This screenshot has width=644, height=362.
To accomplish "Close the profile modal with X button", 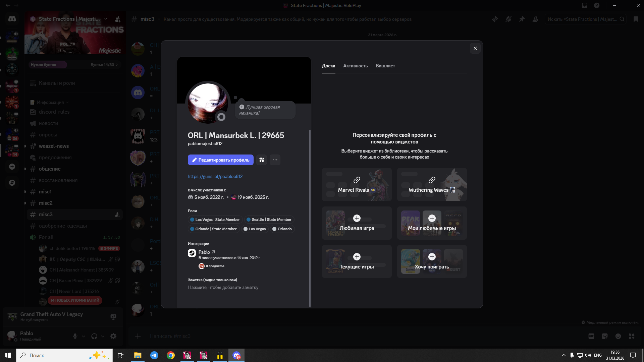I will tap(475, 48).
